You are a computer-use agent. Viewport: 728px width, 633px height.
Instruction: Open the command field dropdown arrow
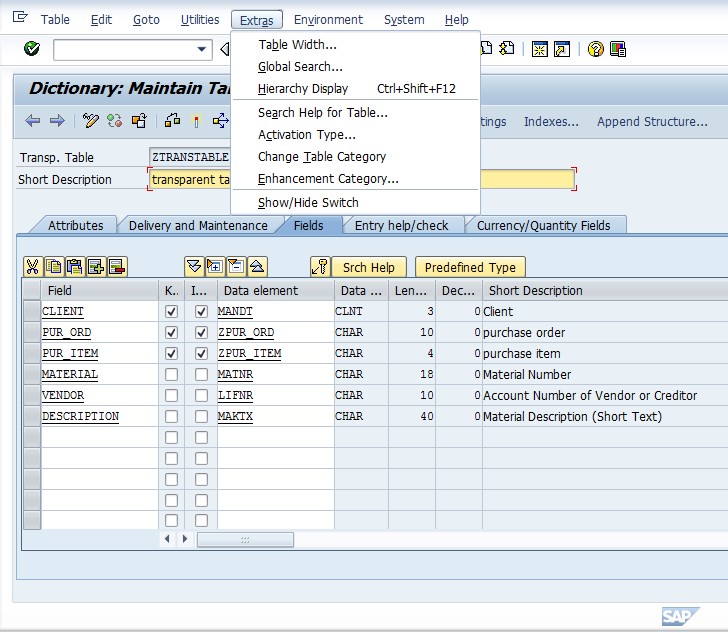tap(202, 49)
